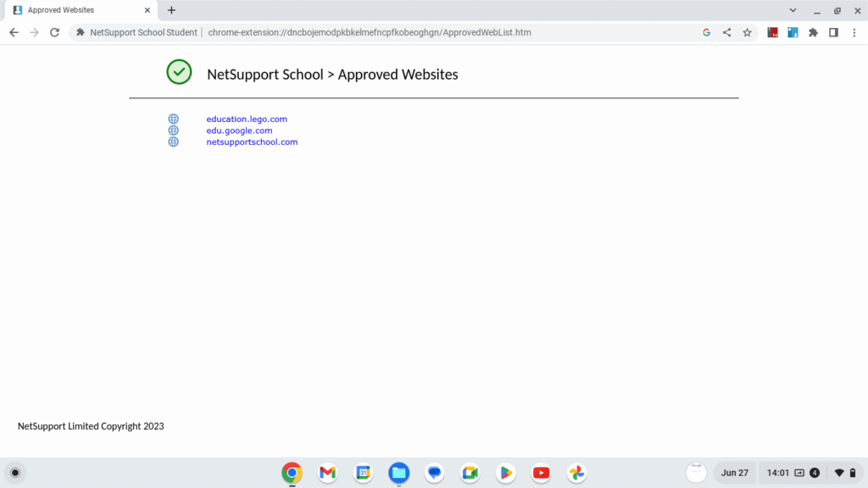Share this page using the share icon
The image size is (868, 488).
[x=726, y=33]
